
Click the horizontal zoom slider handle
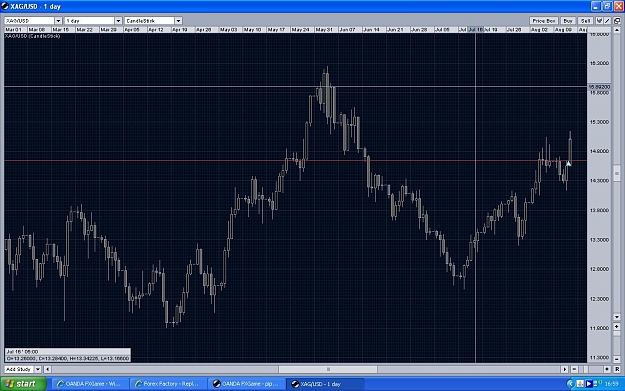point(586,369)
